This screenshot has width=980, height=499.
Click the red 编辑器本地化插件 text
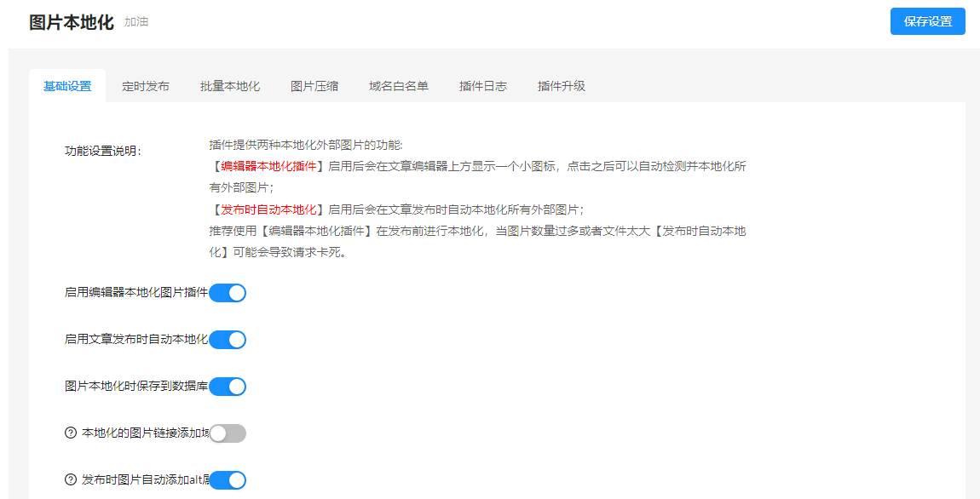[x=268, y=166]
